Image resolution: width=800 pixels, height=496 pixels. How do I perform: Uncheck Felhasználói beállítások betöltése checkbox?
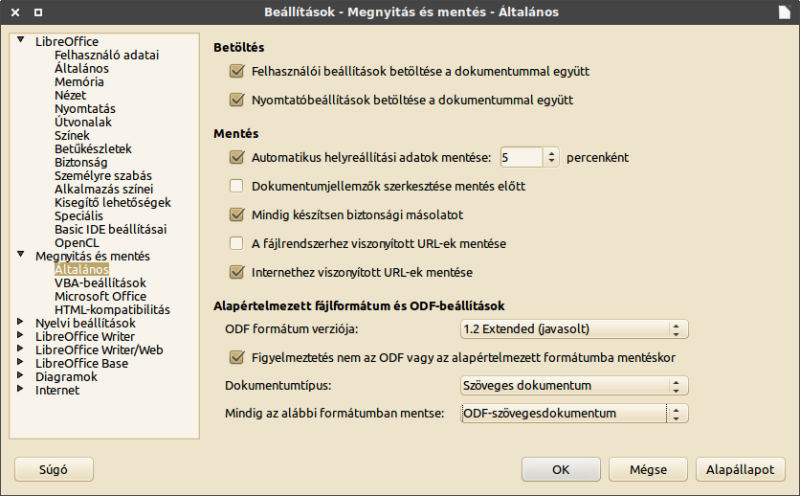(x=237, y=71)
